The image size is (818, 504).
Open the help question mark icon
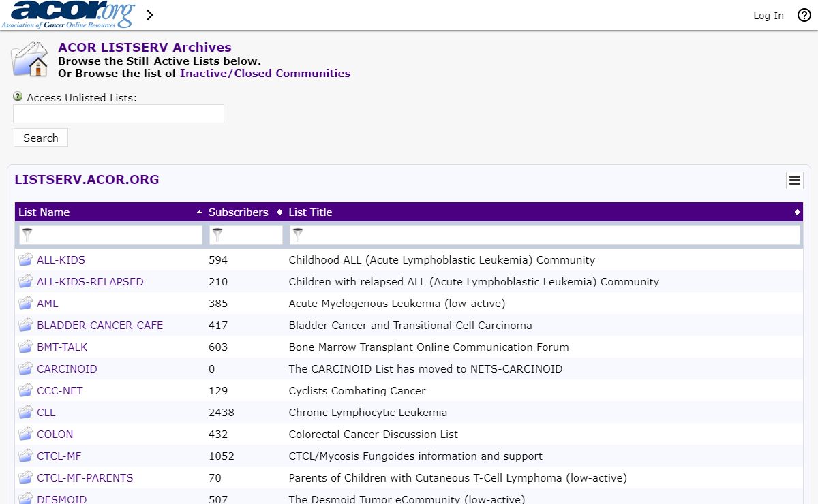click(x=804, y=15)
